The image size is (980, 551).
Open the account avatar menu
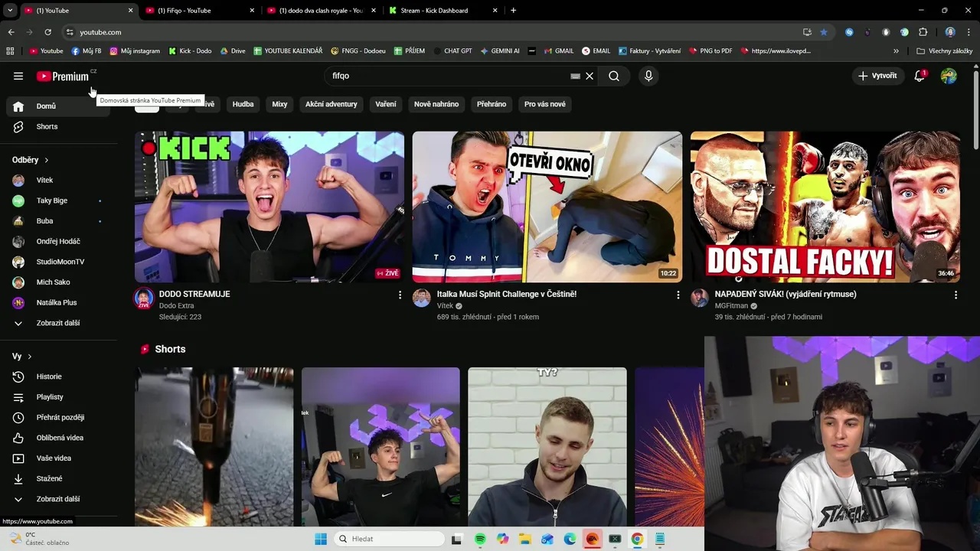click(x=949, y=76)
